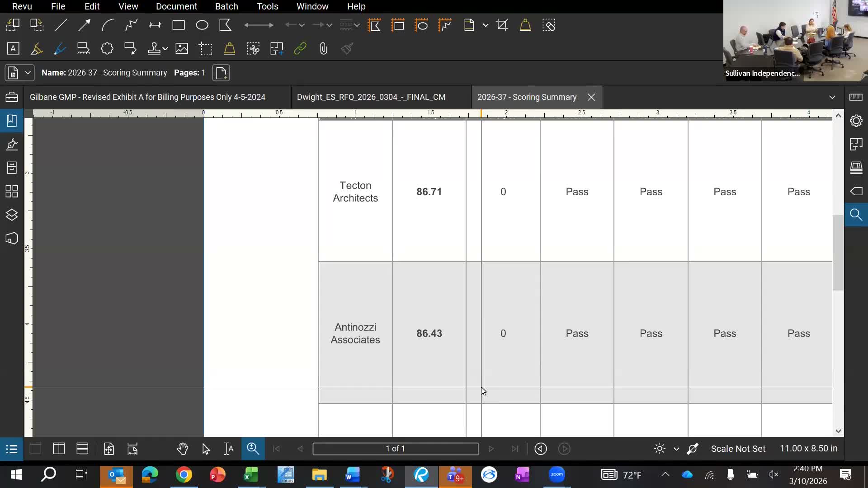Viewport: 868px width, 488px height.
Task: Select the Ellipse markup tool
Action: click(x=202, y=25)
